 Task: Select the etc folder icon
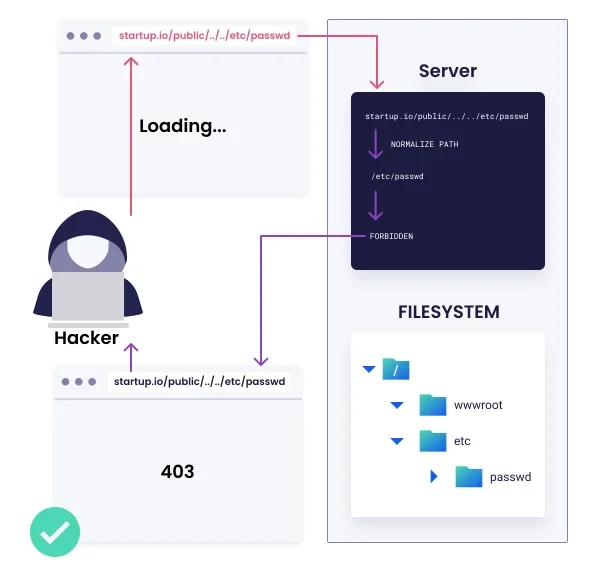coord(433,441)
